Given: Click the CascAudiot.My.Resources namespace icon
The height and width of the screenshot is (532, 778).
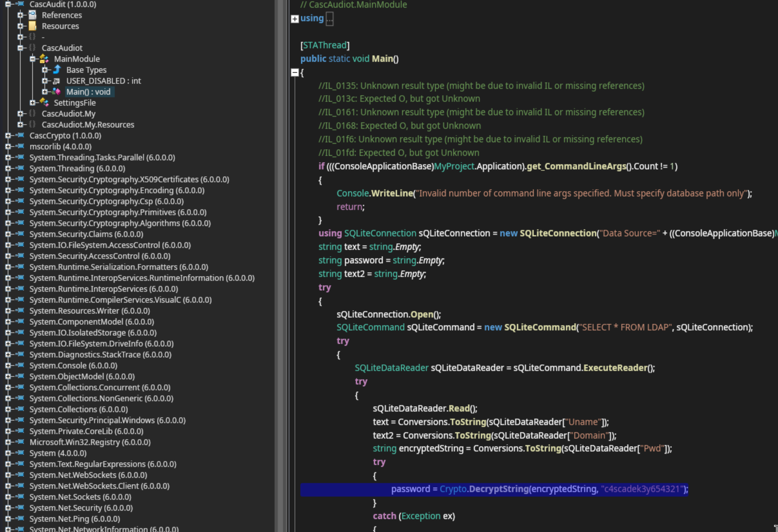Looking at the screenshot, I should point(33,124).
